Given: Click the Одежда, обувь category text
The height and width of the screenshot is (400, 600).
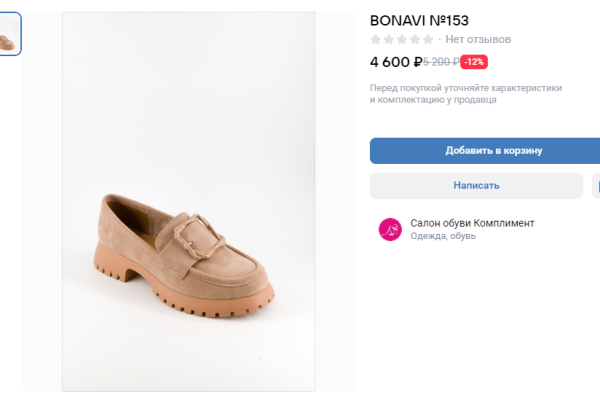Looking at the screenshot, I should click(x=443, y=237).
